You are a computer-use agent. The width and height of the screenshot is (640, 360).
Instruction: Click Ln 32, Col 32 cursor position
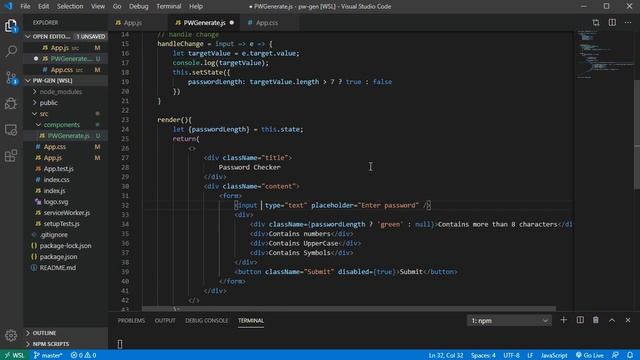(445, 355)
